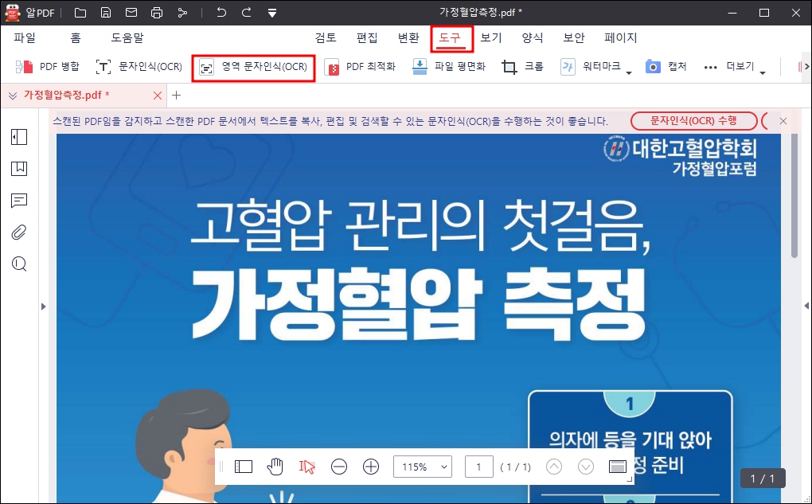Click the floating toolbar drag handle
This screenshot has width=812, height=504.
[221, 467]
